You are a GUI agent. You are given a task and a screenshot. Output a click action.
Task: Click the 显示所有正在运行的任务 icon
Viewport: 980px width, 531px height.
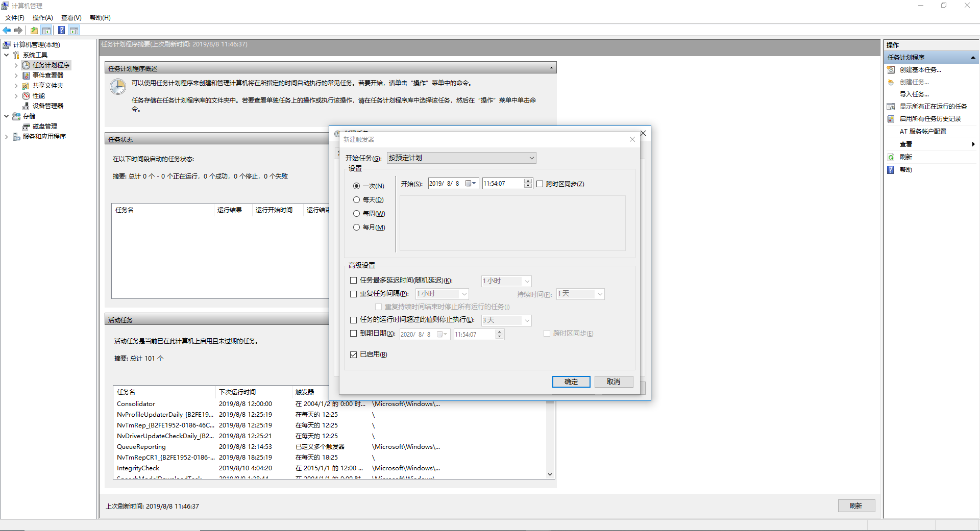click(891, 107)
